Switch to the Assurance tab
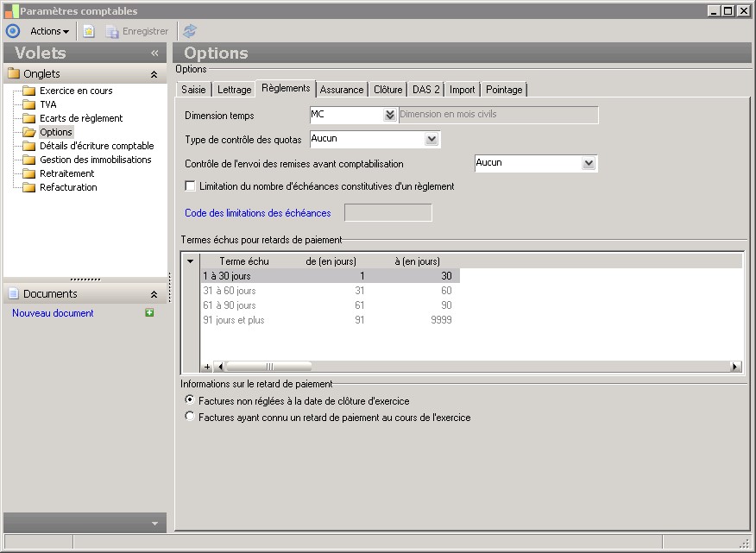Image resolution: width=756 pixels, height=553 pixels. pos(342,90)
